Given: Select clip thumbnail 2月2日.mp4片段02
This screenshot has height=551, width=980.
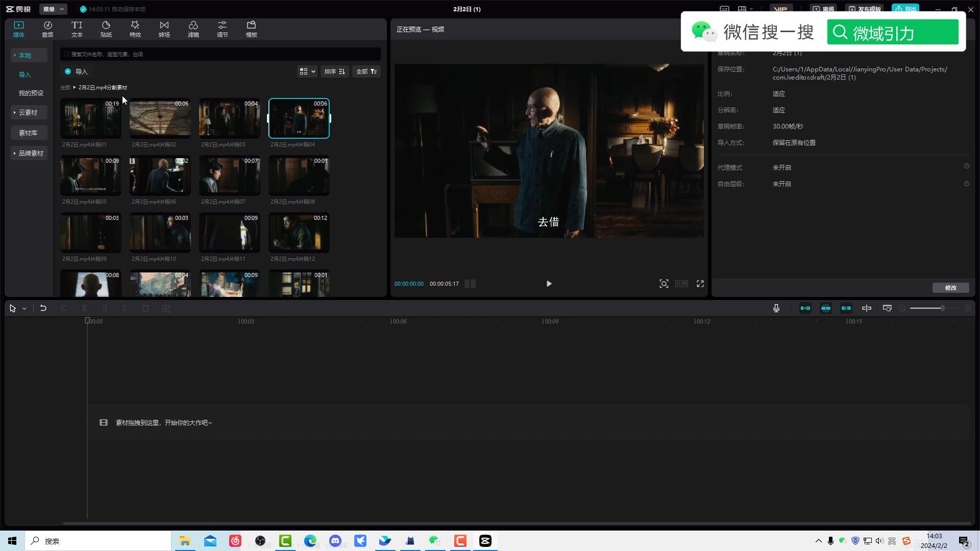Looking at the screenshot, I should (x=160, y=118).
